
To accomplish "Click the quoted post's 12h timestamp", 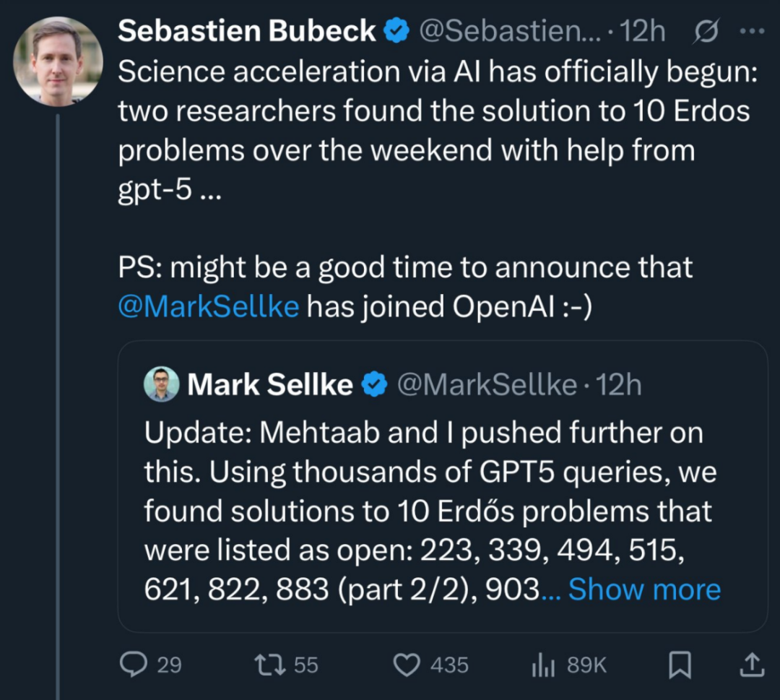I will click(x=620, y=385).
